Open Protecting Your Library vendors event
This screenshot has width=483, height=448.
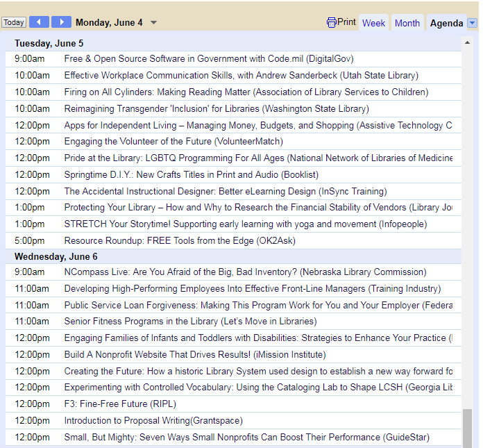click(258, 207)
